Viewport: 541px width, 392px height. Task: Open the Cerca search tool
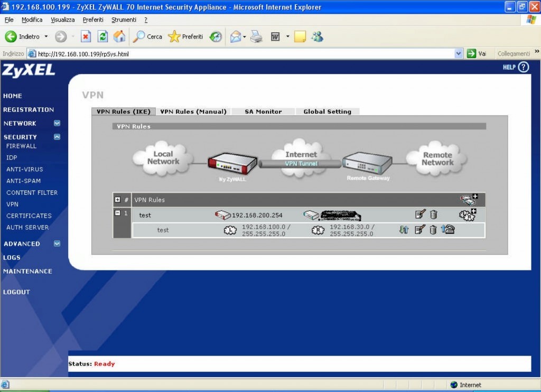tap(147, 36)
